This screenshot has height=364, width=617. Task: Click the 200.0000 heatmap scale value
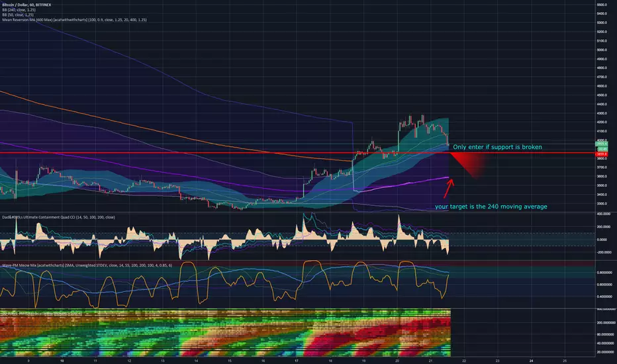tap(605, 323)
